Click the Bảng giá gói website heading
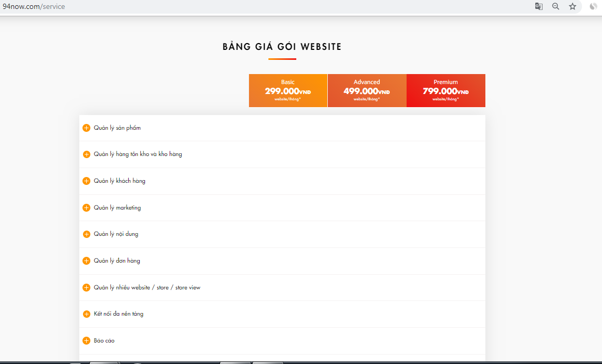The height and width of the screenshot is (364, 602). (282, 47)
